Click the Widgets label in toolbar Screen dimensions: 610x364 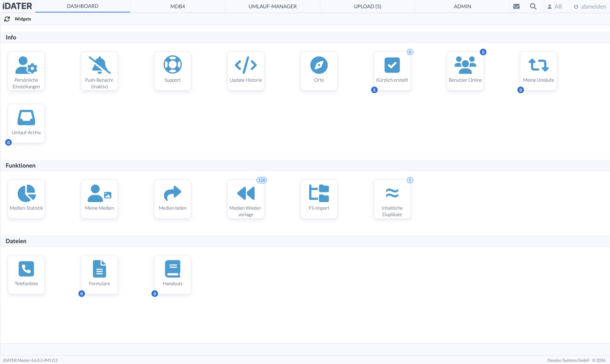23,19
